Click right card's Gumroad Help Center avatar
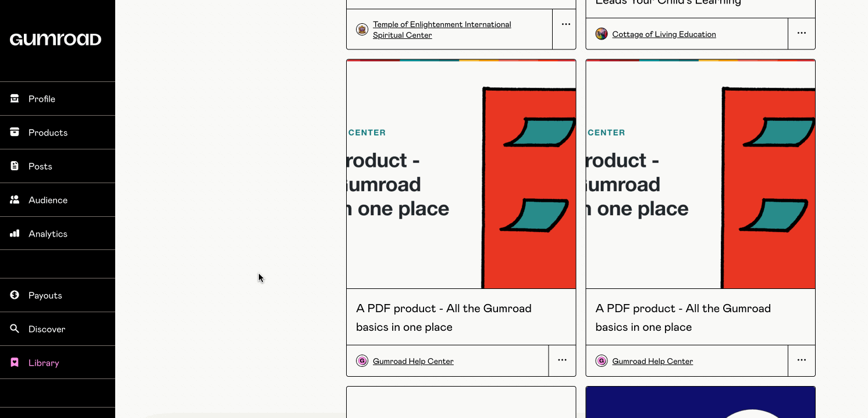 point(602,361)
